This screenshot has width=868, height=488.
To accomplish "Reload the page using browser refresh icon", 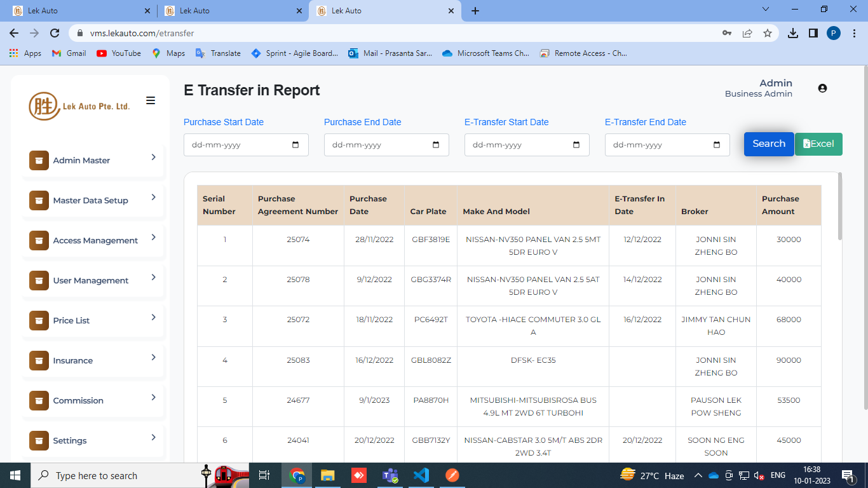I will [x=55, y=33].
